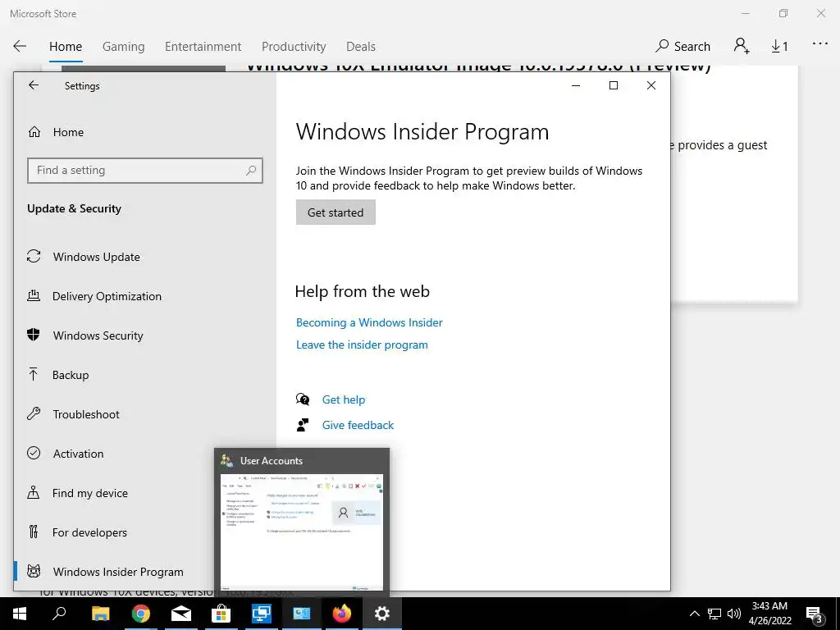Open Settings Home page
Viewport: 840px width, 630px height.
point(68,132)
